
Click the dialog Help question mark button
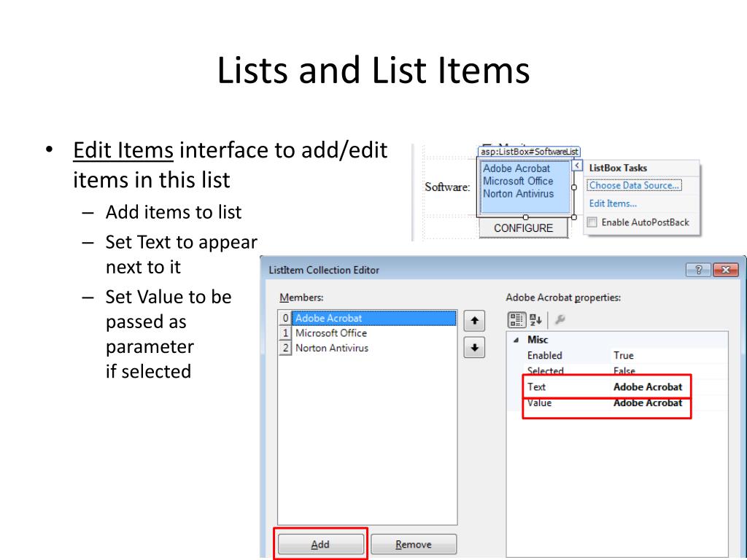pos(698,270)
